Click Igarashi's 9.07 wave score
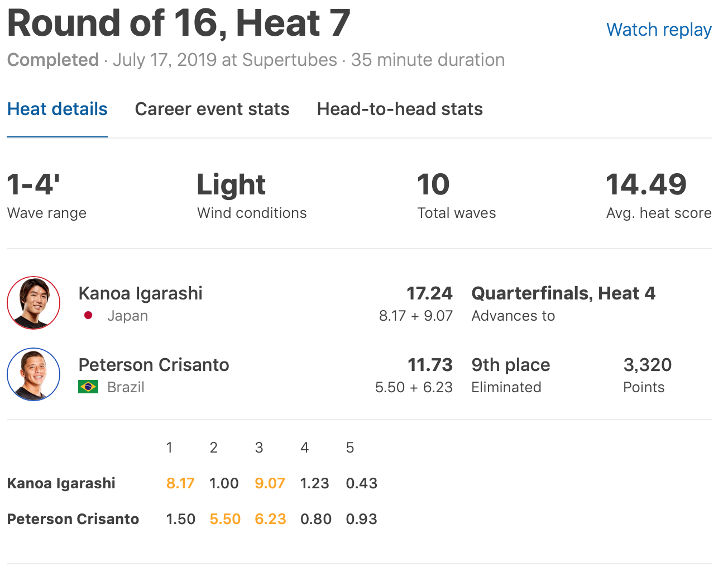Image resolution: width=728 pixels, height=571 pixels. point(270,483)
